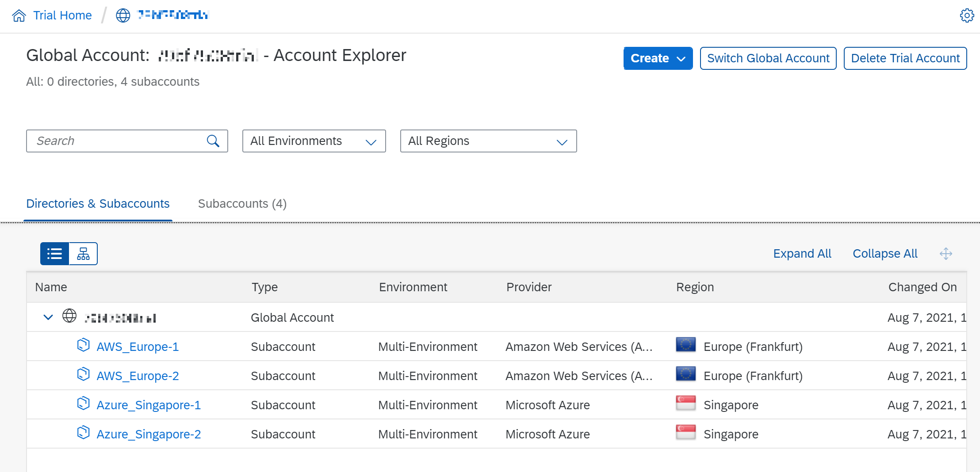Open the blurred global account breadcrumb link
Image resolution: width=980 pixels, height=472 pixels.
[x=173, y=15]
